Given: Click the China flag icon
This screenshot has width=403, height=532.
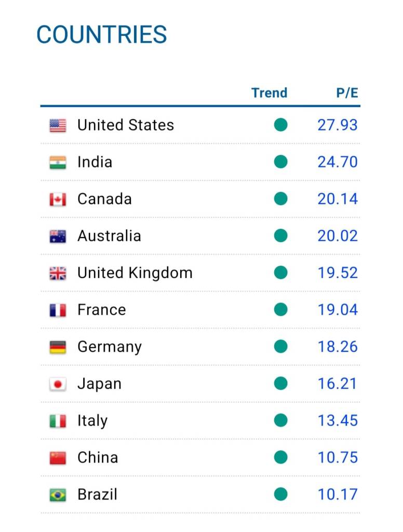Looking at the screenshot, I should [x=58, y=458].
